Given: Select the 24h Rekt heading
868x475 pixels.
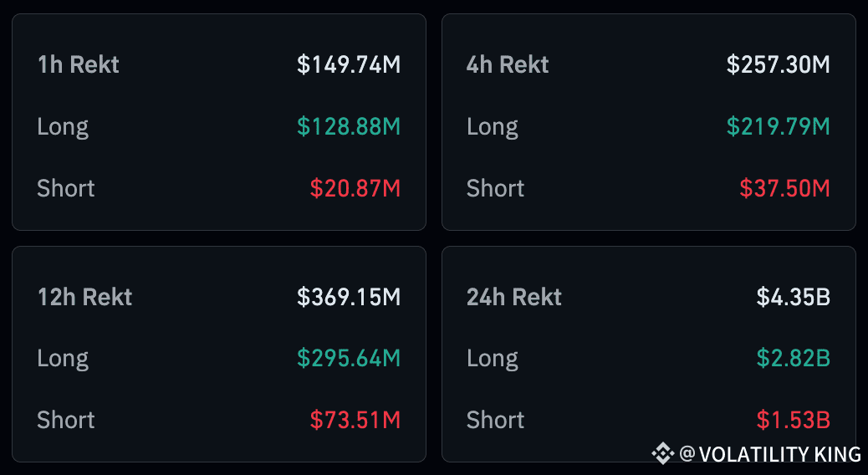Looking at the screenshot, I should tap(514, 297).
